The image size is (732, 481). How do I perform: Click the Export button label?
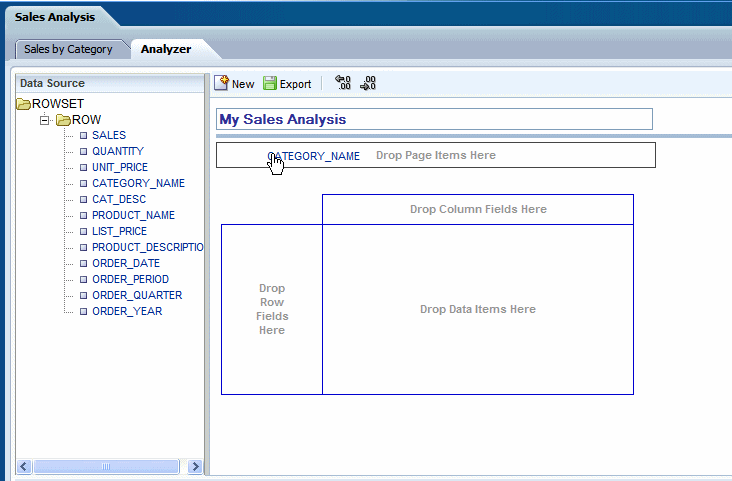(x=295, y=84)
